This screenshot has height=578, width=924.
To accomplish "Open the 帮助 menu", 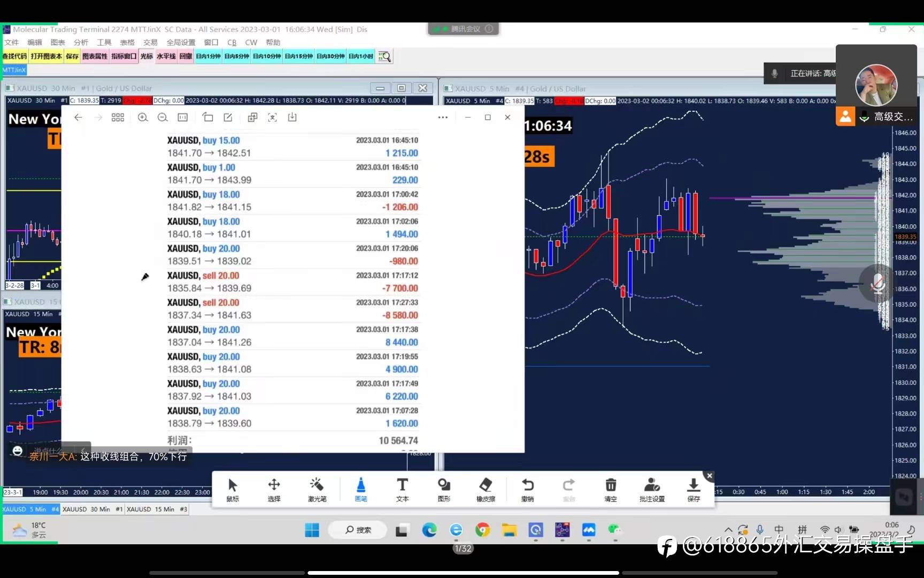I will (273, 42).
